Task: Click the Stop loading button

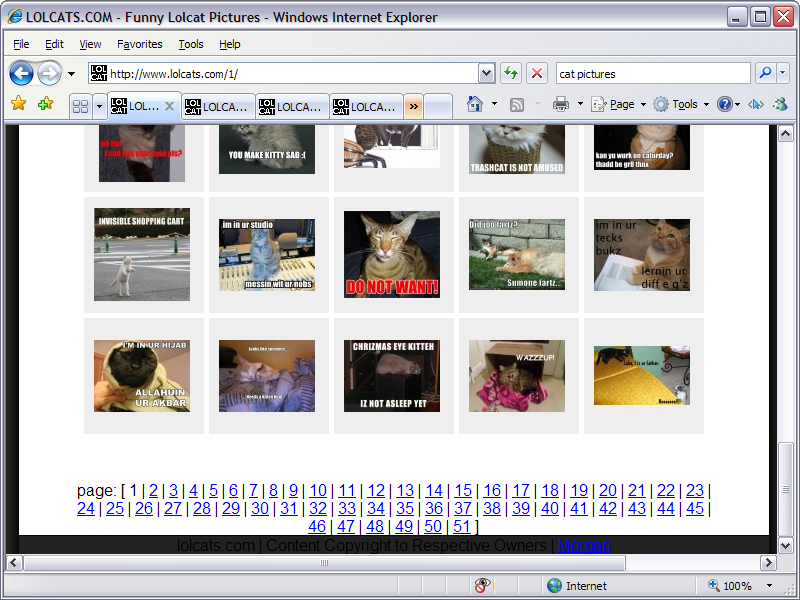Action: [537, 73]
